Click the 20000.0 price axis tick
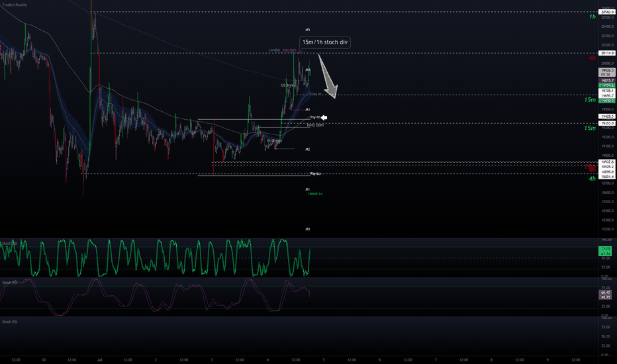The height and width of the screenshot is (364, 617). [x=607, y=64]
